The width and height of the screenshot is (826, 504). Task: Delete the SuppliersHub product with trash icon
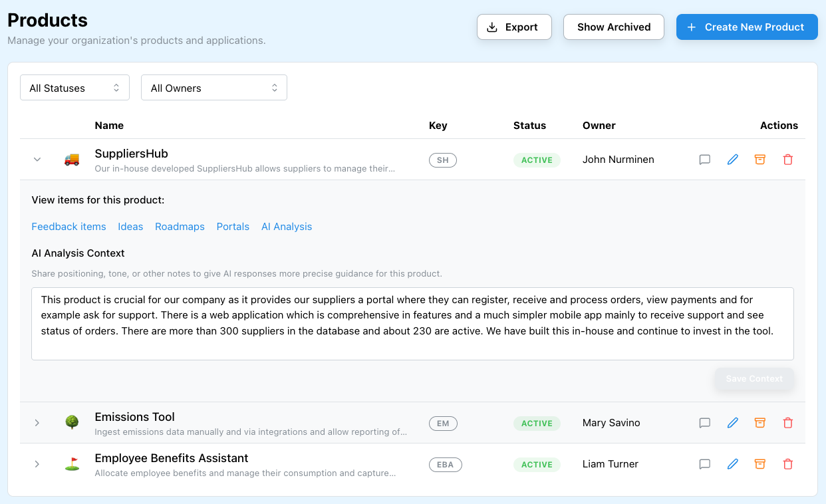(788, 160)
